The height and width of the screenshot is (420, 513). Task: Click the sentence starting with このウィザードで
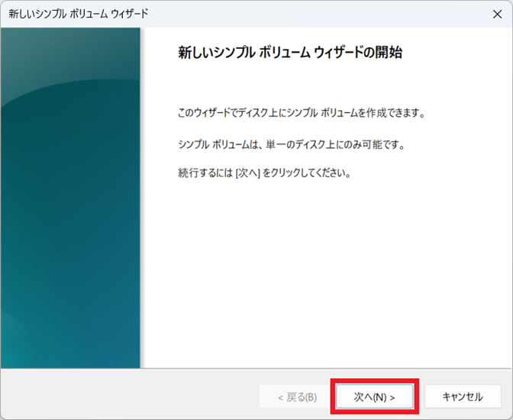300,113
